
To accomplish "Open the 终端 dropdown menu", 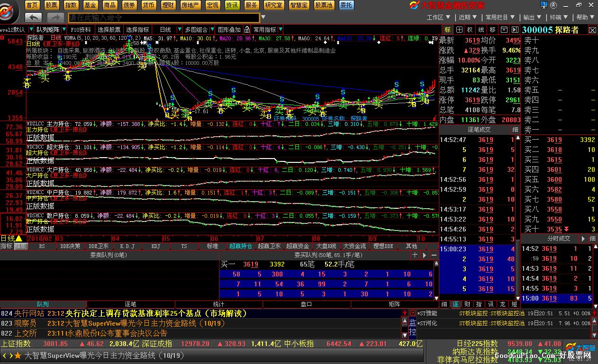I will coord(558,18).
